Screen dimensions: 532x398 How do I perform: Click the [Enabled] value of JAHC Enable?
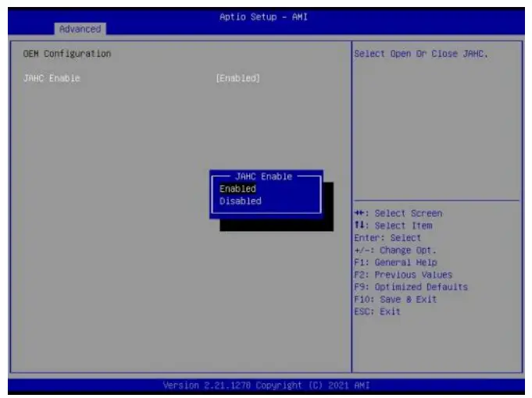pyautogui.click(x=237, y=78)
